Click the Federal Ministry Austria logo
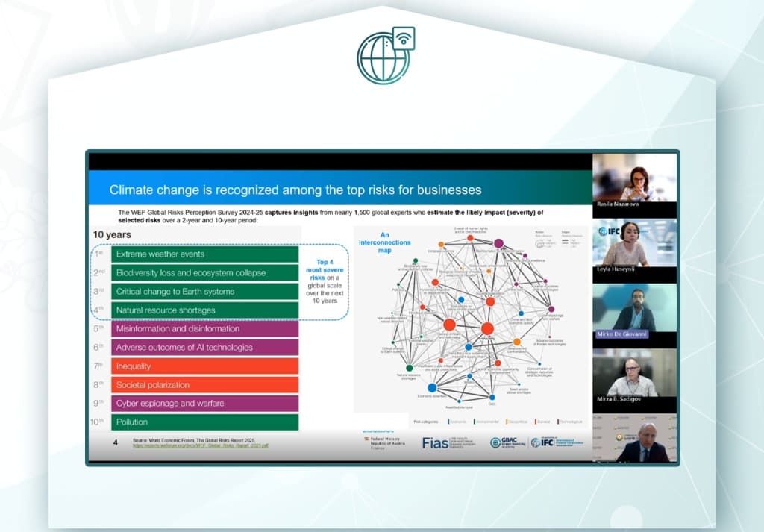The image size is (764, 532). [383, 442]
